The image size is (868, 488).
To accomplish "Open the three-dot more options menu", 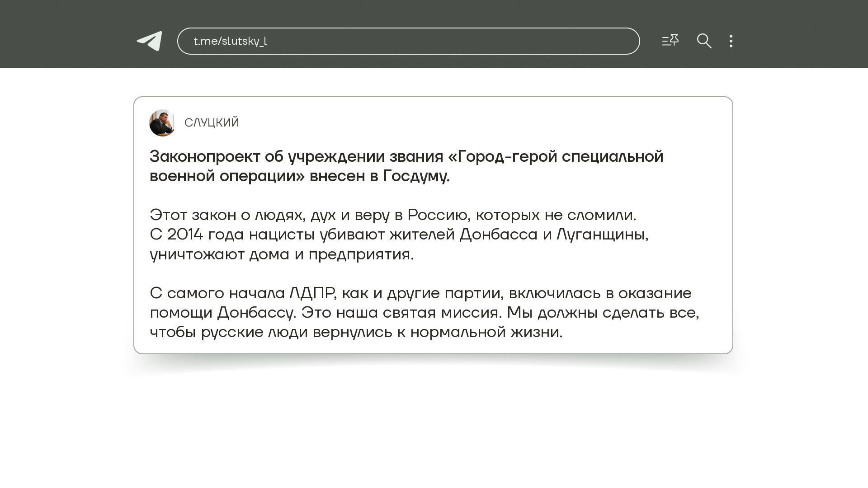I will pyautogui.click(x=731, y=41).
